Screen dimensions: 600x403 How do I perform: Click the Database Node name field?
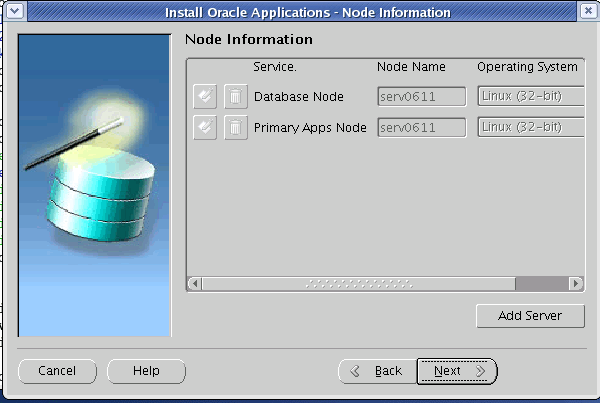(422, 96)
